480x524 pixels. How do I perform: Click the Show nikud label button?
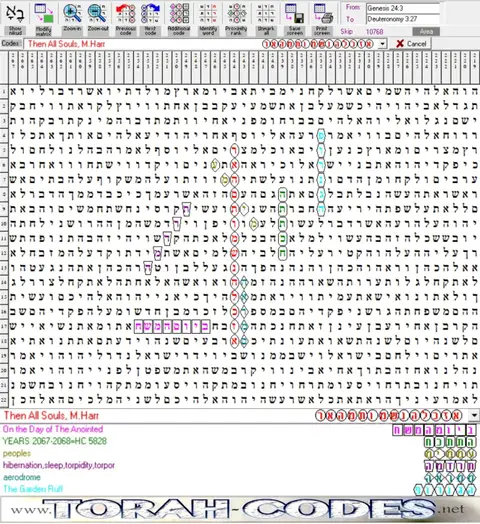tap(15, 31)
